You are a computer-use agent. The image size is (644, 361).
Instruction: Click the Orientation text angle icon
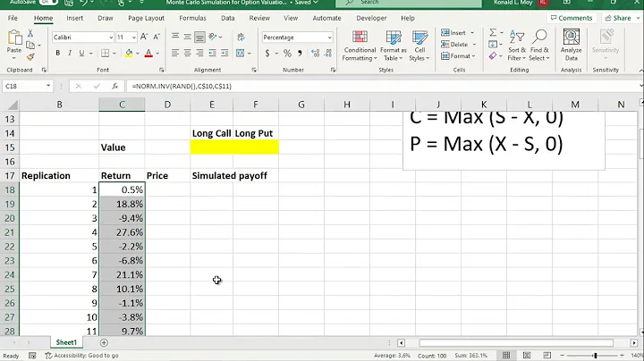point(213,37)
